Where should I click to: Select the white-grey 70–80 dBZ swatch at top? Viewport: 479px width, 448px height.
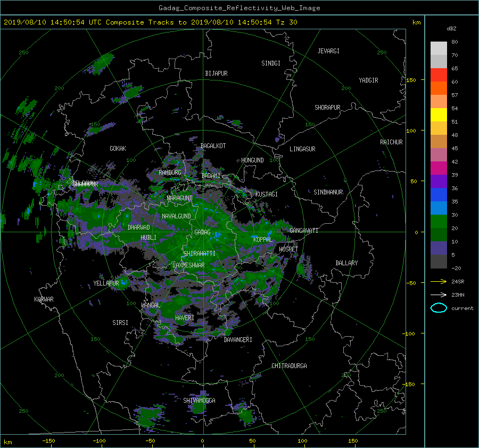coord(439,48)
